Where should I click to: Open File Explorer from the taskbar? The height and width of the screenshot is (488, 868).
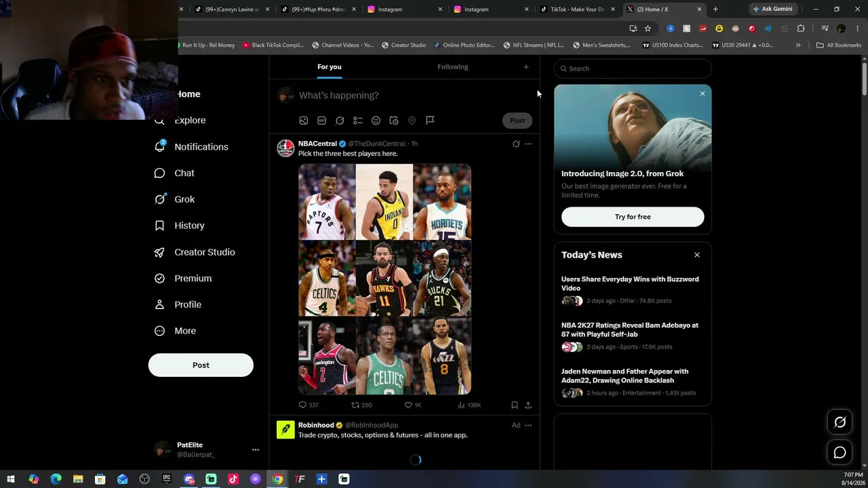[78, 479]
